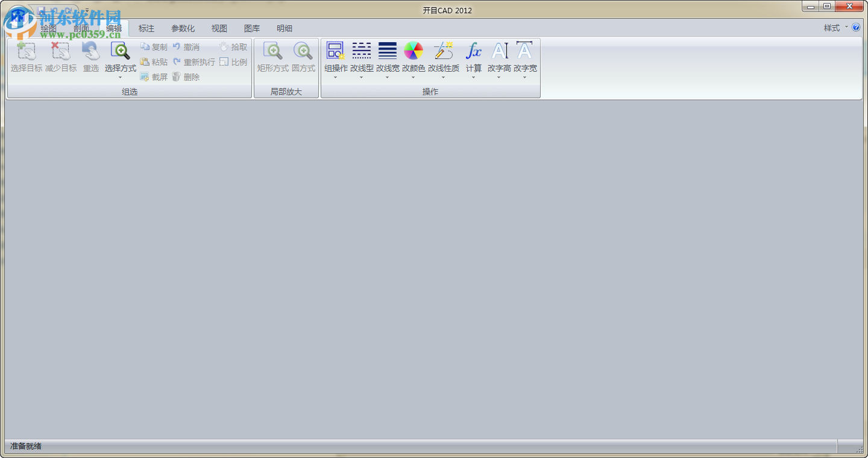Select 圆方式 circular zoom tool
Image resolution: width=868 pixels, height=458 pixels.
[304, 58]
